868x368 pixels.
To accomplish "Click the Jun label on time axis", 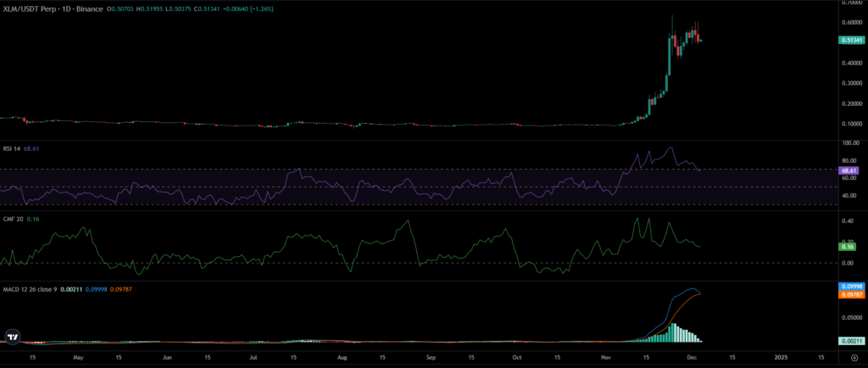I will point(168,358).
